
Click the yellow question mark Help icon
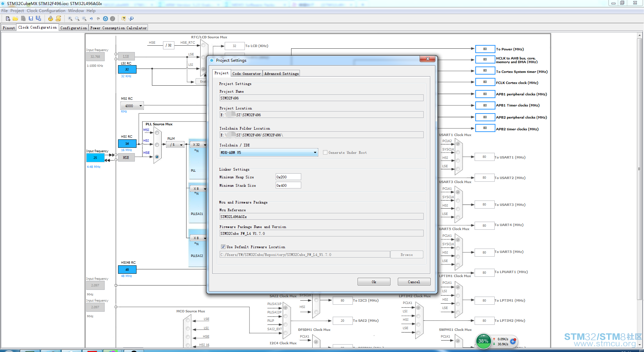[124, 19]
